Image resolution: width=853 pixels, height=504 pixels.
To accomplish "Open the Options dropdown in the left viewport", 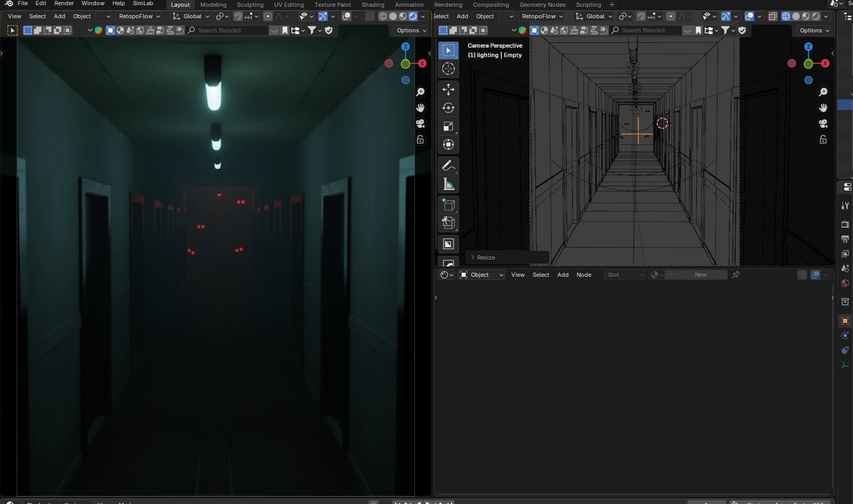I will [x=411, y=30].
